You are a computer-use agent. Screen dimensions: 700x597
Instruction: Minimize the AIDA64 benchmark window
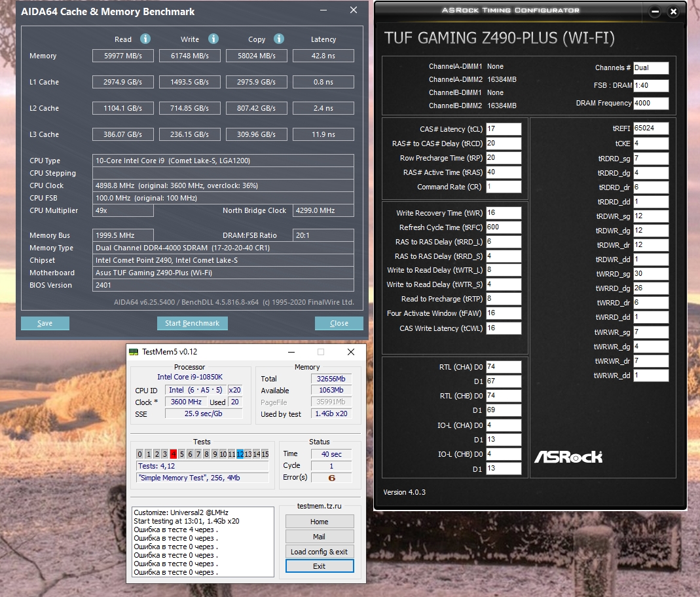point(323,10)
